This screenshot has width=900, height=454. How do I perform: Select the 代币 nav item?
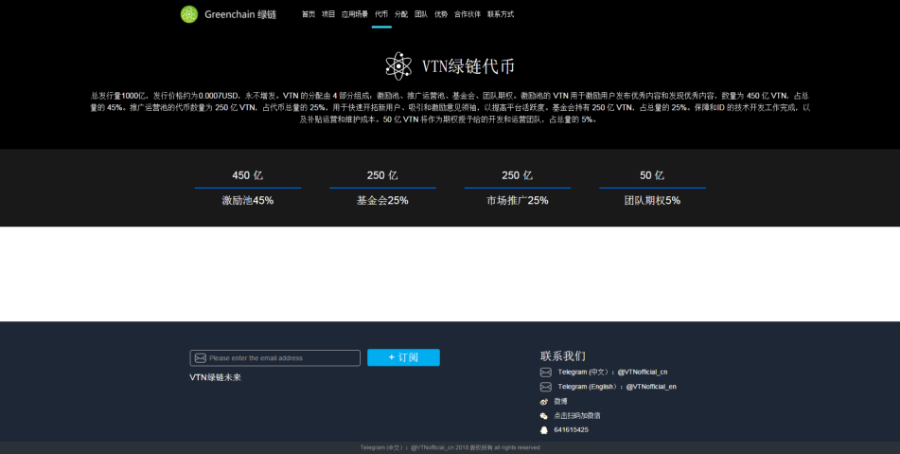(381, 14)
